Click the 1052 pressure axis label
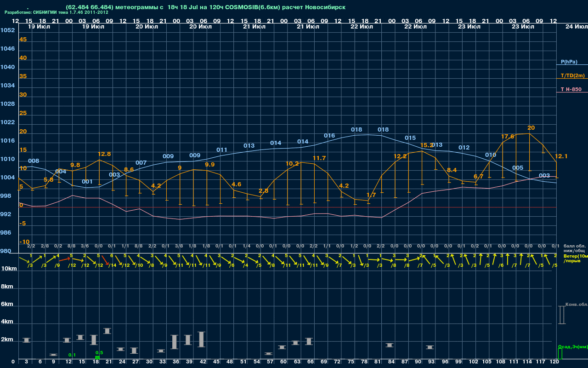The image size is (588, 368). [x=7, y=30]
